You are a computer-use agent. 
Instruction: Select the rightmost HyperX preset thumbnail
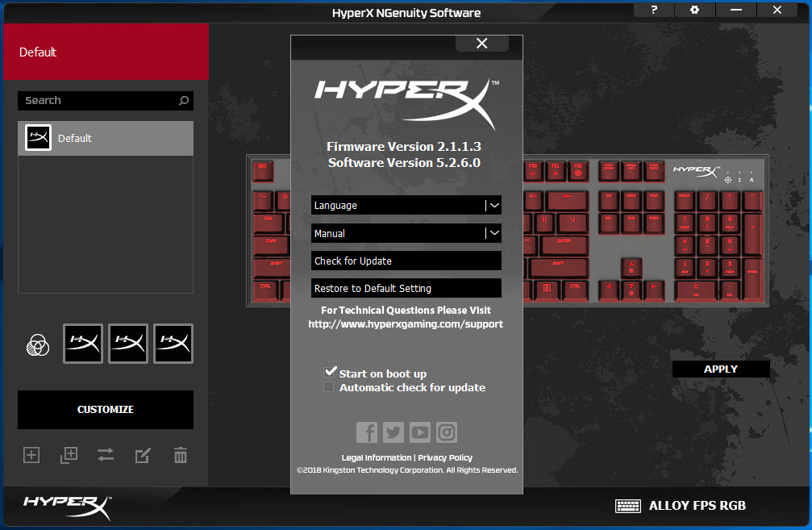[173, 344]
